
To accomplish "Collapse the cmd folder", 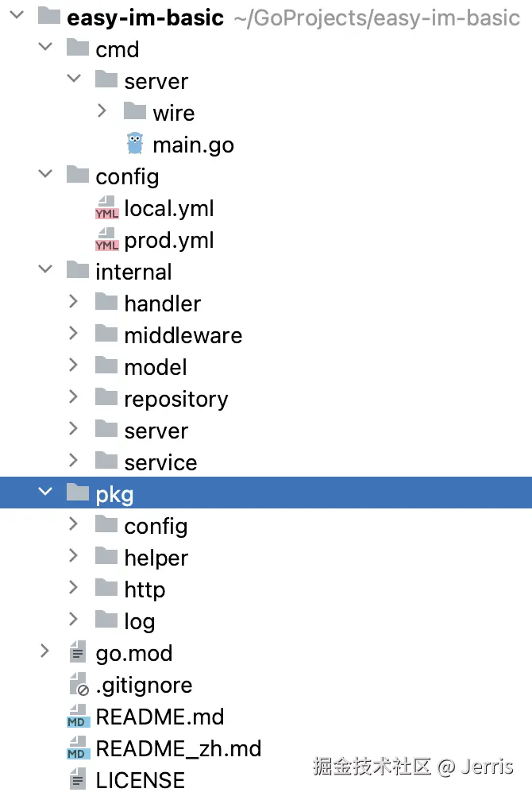I will tap(45, 48).
